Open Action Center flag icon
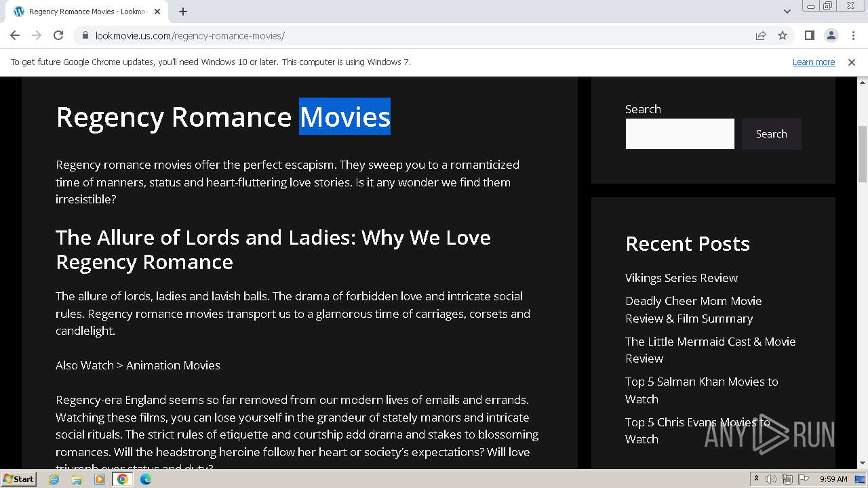This screenshot has width=868, height=488. pyautogui.click(x=802, y=479)
